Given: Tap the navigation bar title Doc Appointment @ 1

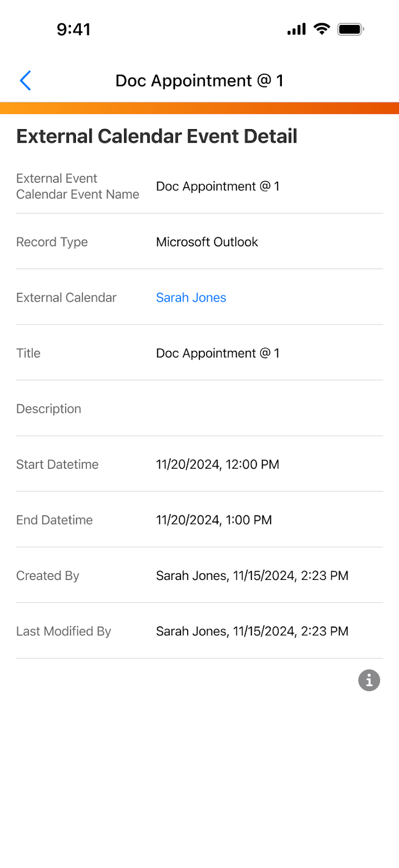Looking at the screenshot, I should coord(199,81).
